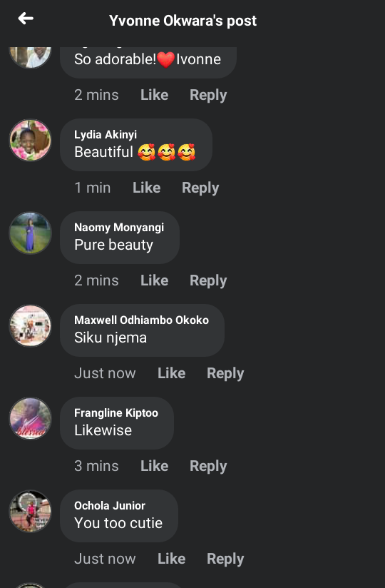Tap Frangline Kiptoo's avatar

pos(30,418)
